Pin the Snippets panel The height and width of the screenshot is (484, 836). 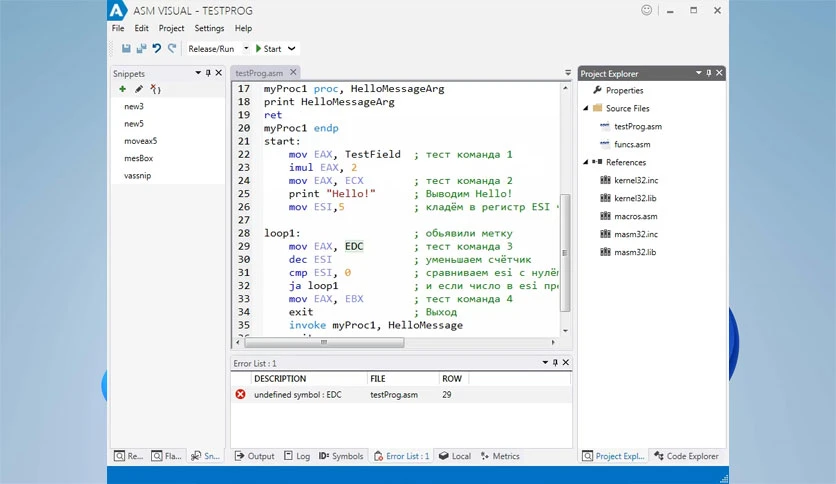coord(208,73)
